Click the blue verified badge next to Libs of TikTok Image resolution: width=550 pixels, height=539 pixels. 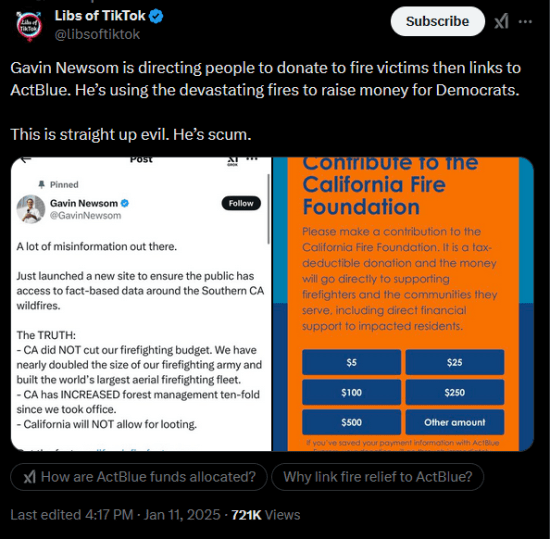pyautogui.click(x=156, y=16)
